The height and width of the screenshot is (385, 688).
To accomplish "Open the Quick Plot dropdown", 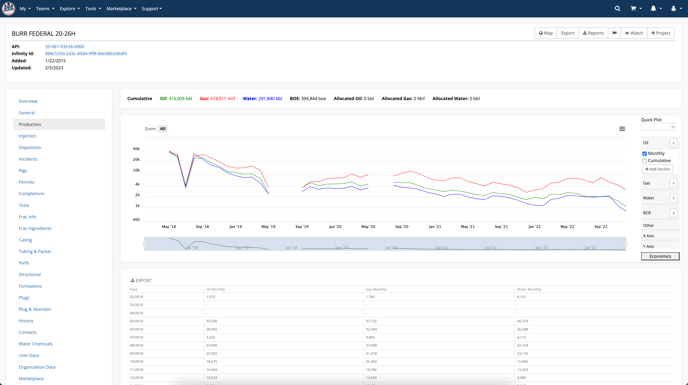I will click(x=658, y=127).
